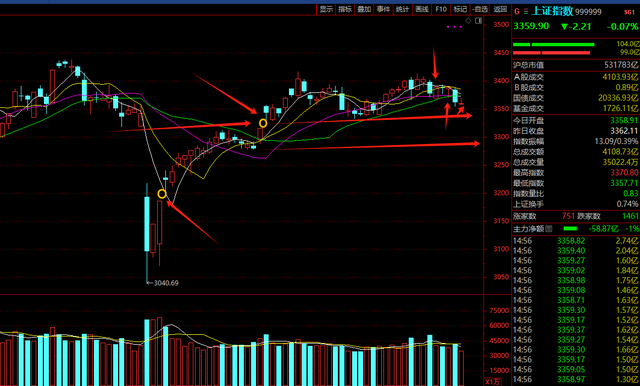Open the 事件 events button
Image resolution: width=640 pixels, height=386 pixels.
pos(383,9)
